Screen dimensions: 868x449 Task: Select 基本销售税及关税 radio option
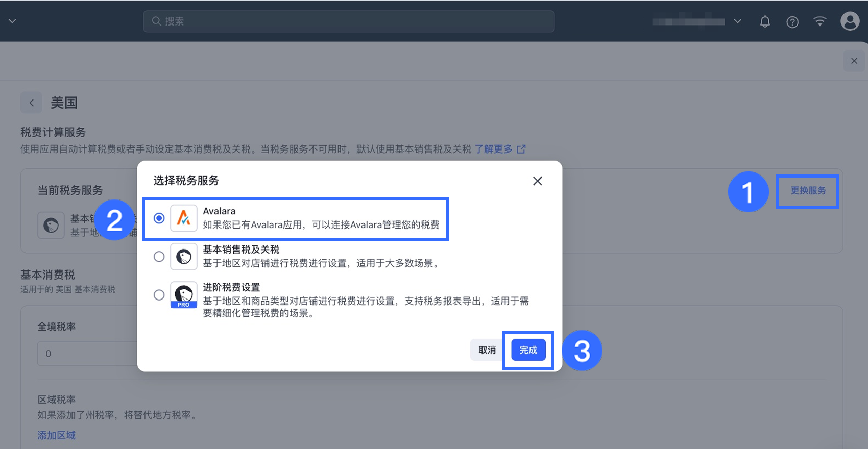coord(159,257)
